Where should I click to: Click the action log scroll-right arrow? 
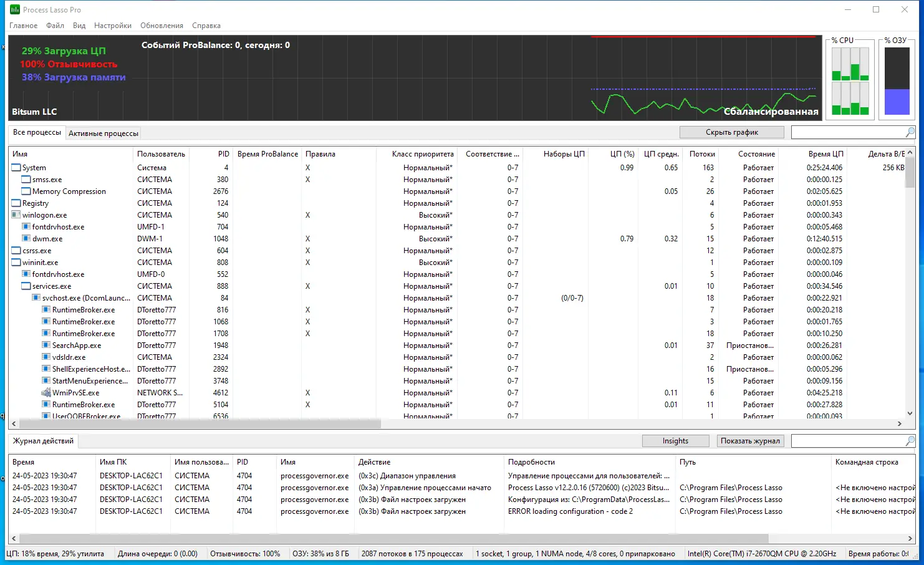(x=910, y=538)
